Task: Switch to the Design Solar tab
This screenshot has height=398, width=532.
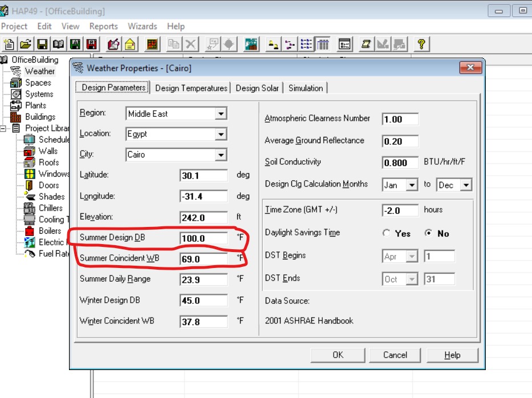Action: pyautogui.click(x=257, y=88)
